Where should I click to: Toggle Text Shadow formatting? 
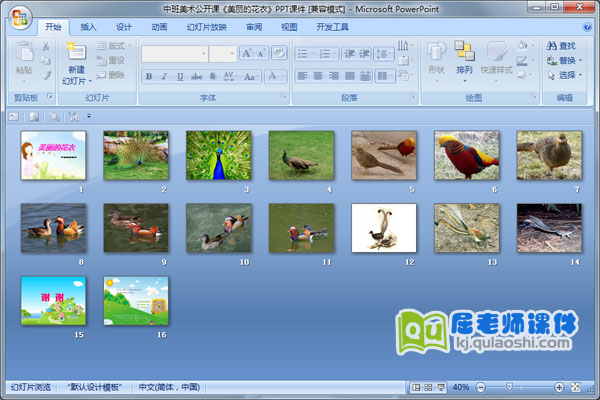pyautogui.click(x=213, y=76)
